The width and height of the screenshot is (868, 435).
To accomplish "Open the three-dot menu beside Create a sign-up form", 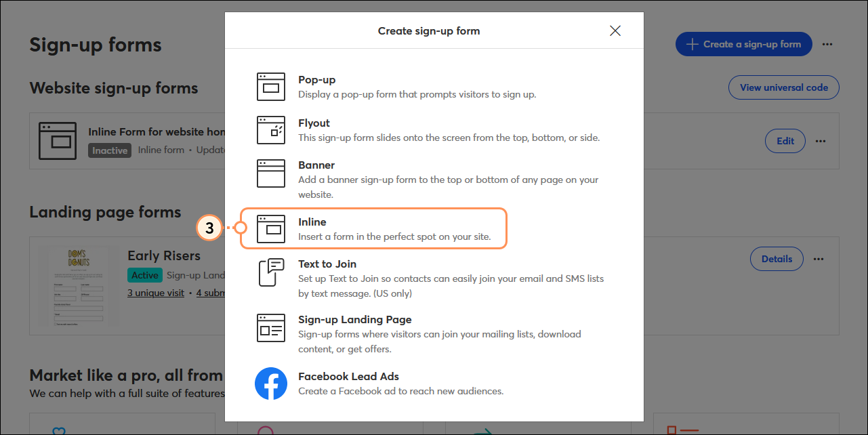I will 827,44.
